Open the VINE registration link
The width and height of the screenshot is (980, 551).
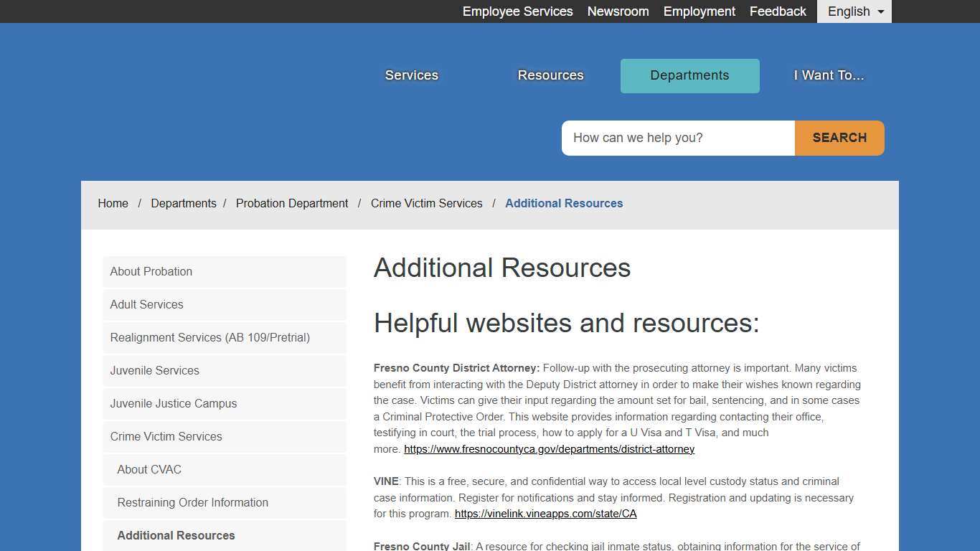coord(545,514)
